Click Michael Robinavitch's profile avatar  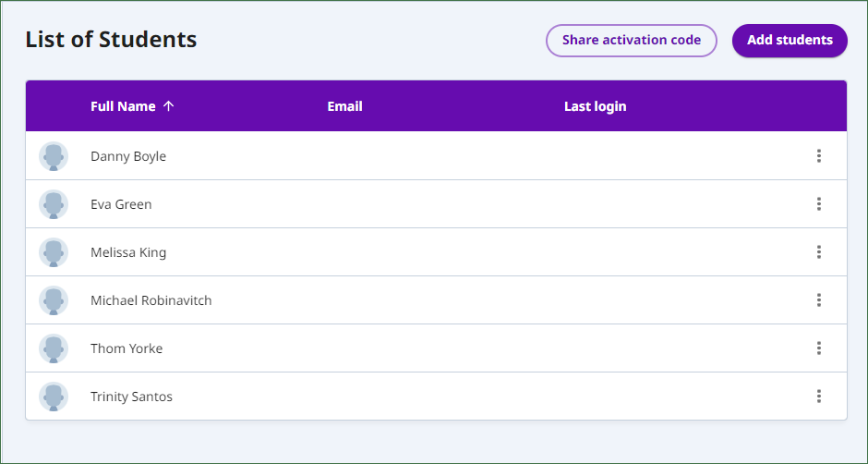(x=54, y=300)
